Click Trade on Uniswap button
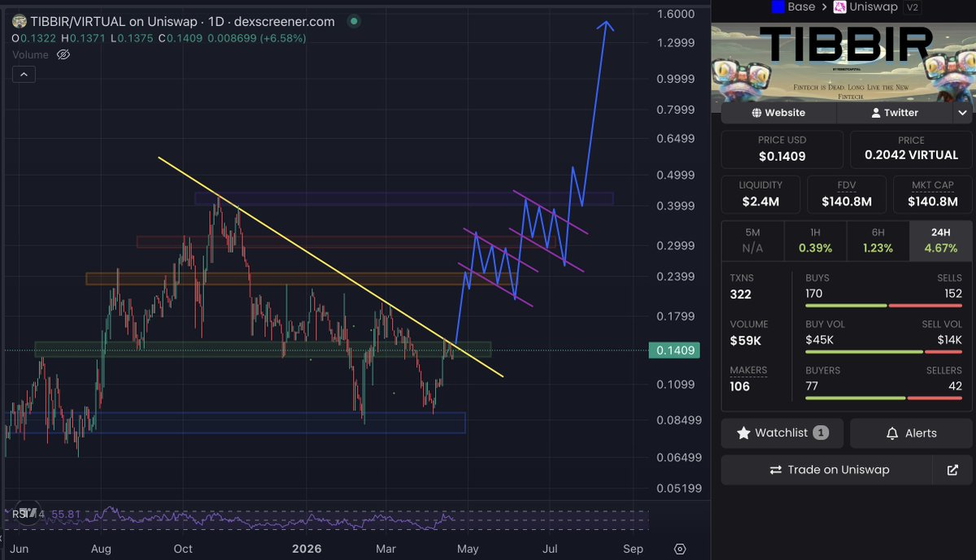 pos(826,470)
